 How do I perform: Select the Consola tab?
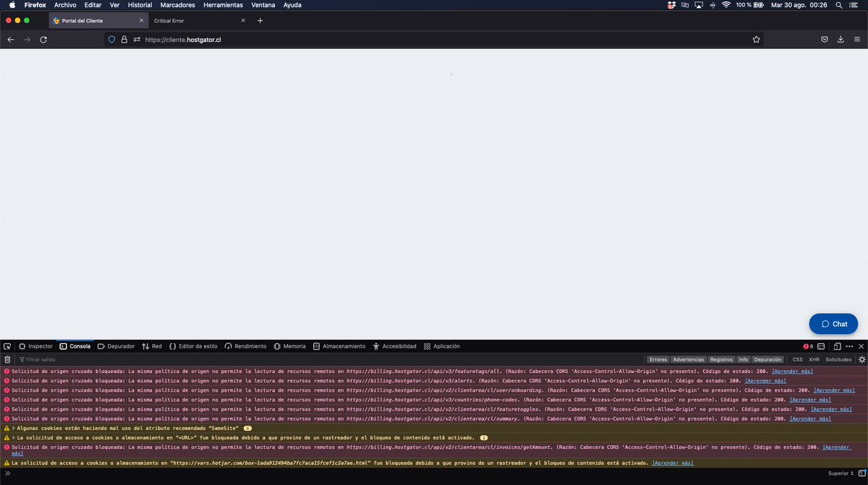point(75,346)
